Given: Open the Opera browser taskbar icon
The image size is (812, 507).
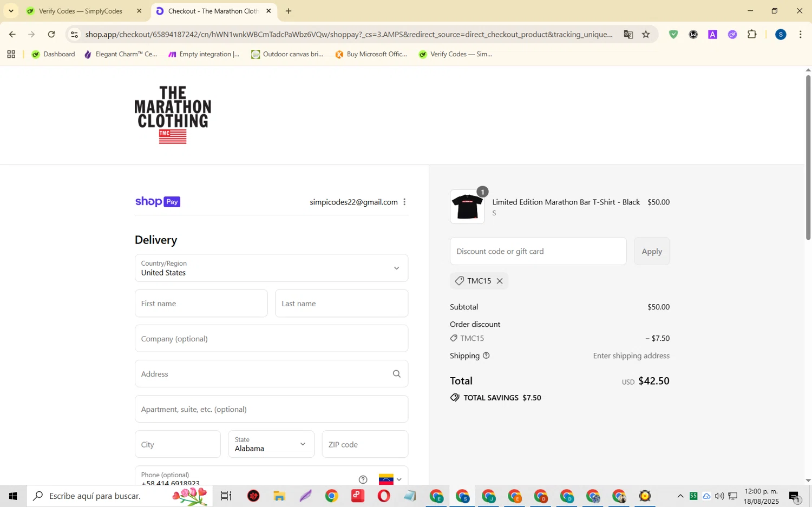Looking at the screenshot, I should pyautogui.click(x=384, y=496).
